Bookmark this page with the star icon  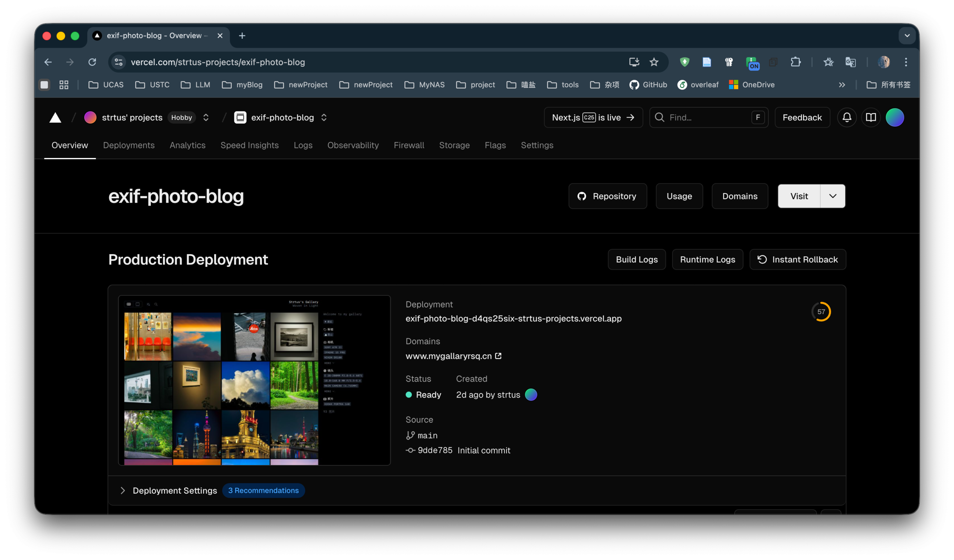[x=654, y=62]
